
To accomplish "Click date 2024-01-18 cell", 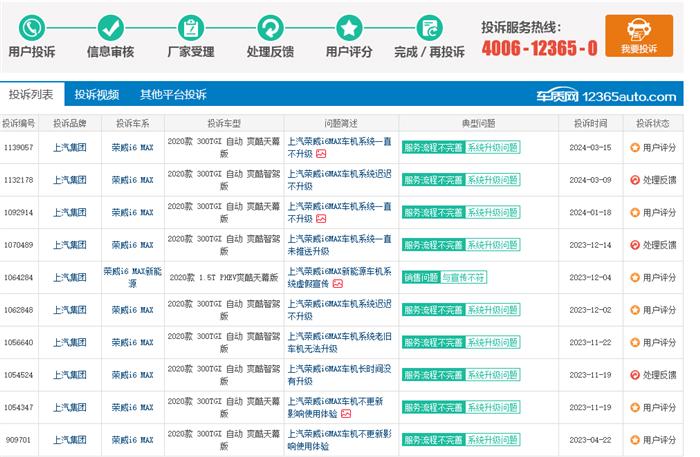I will click(590, 212).
